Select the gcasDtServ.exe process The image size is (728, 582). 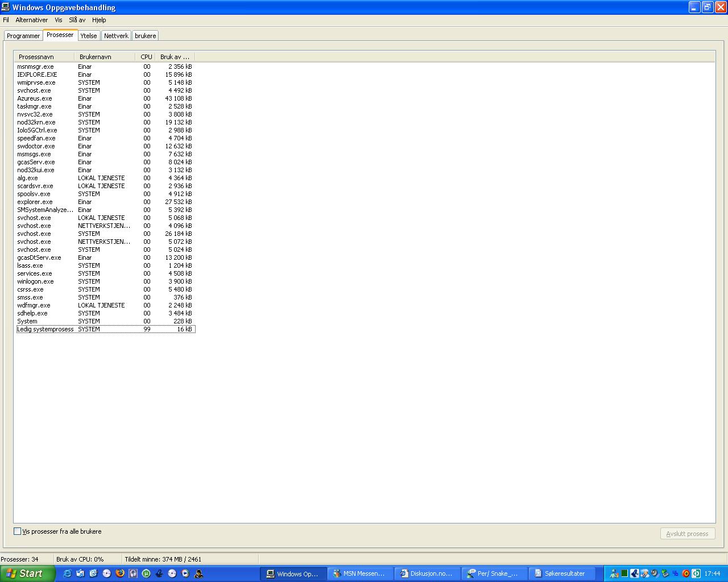(x=105, y=257)
